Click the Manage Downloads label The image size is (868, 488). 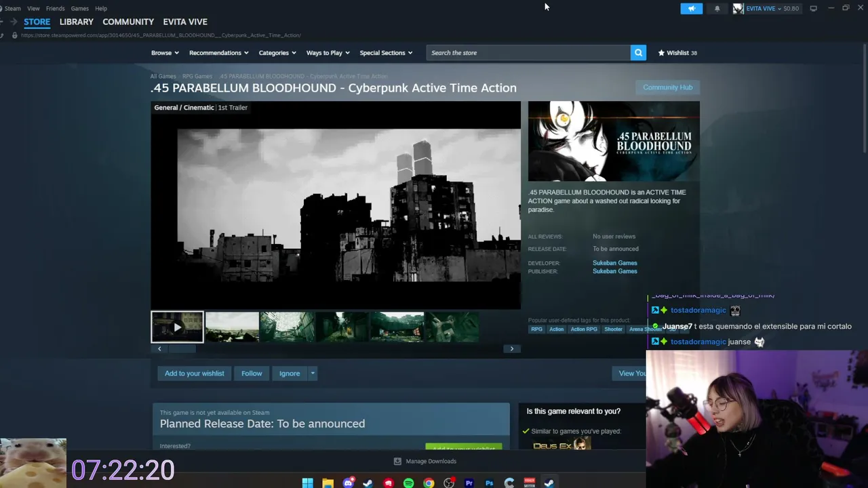coord(431,462)
